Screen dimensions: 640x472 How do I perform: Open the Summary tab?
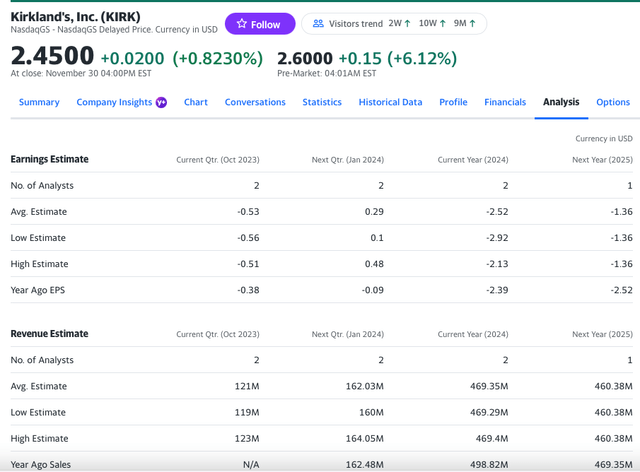39,102
